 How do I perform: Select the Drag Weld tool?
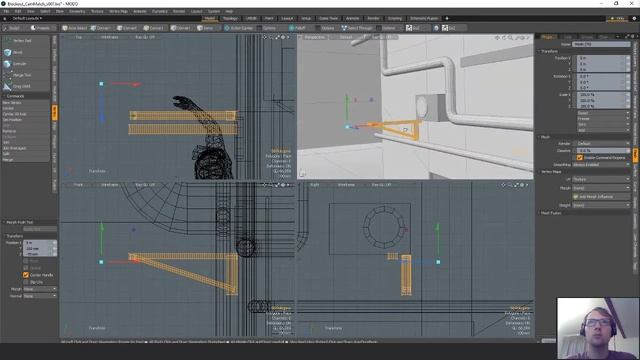(26, 87)
